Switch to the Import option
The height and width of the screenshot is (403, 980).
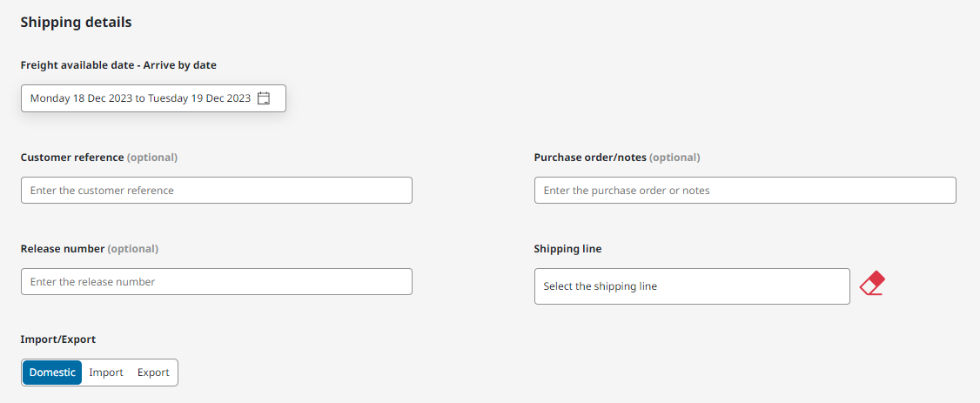(x=106, y=373)
